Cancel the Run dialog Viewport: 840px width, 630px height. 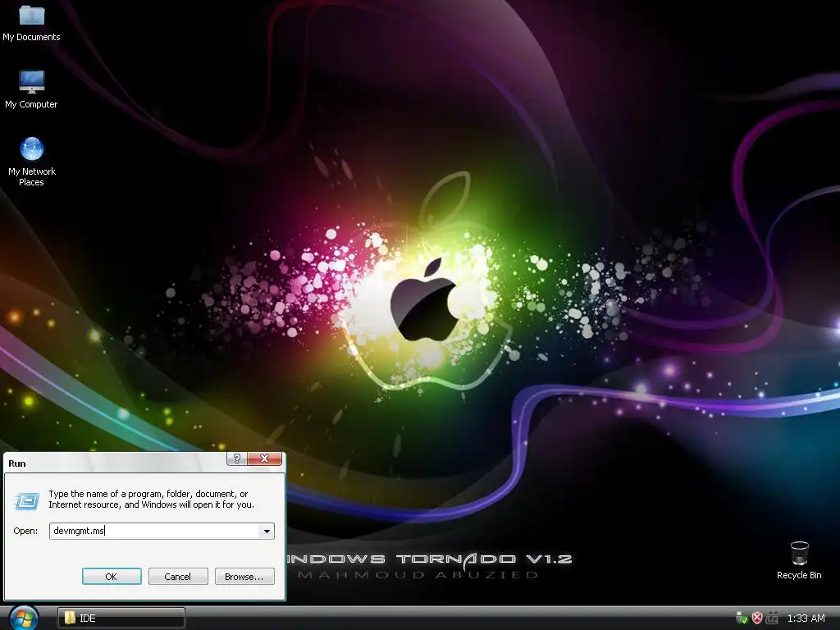(178, 577)
